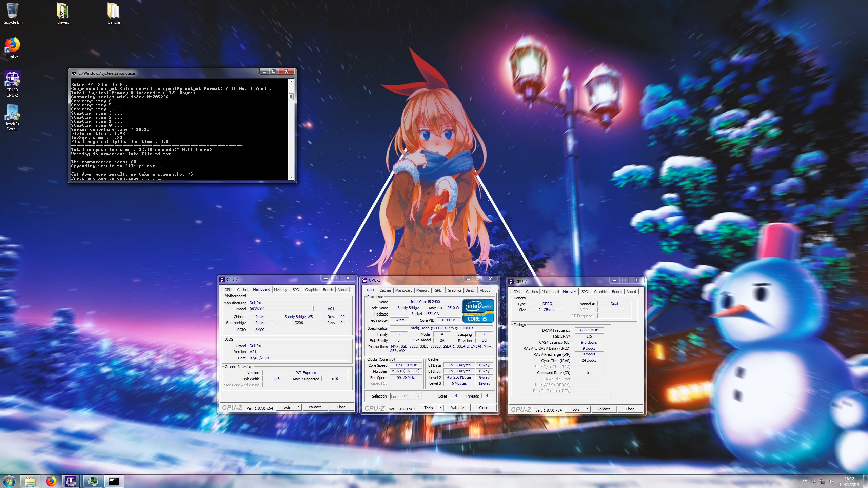
Task: Click the cmd.exe title bar icon
Action: 74,73
